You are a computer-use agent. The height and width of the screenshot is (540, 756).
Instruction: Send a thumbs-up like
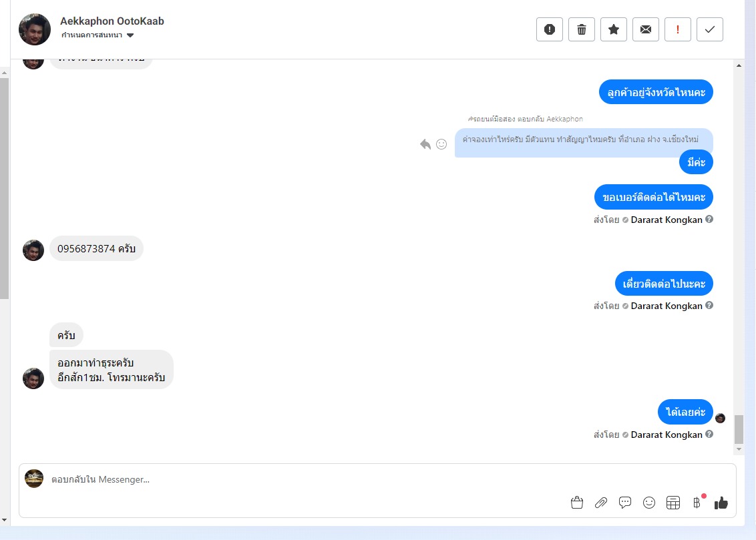point(721,503)
